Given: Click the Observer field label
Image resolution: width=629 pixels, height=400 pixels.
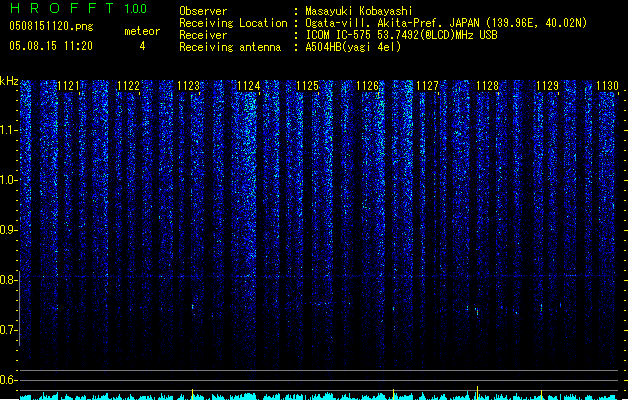Looking at the screenshot, I should (203, 11).
